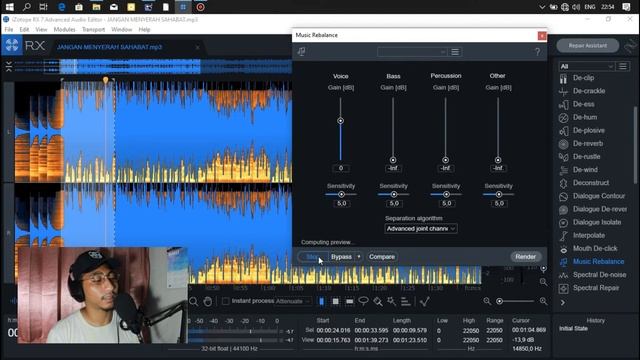
Task: Select the time selection tool
Action: click(x=322, y=302)
